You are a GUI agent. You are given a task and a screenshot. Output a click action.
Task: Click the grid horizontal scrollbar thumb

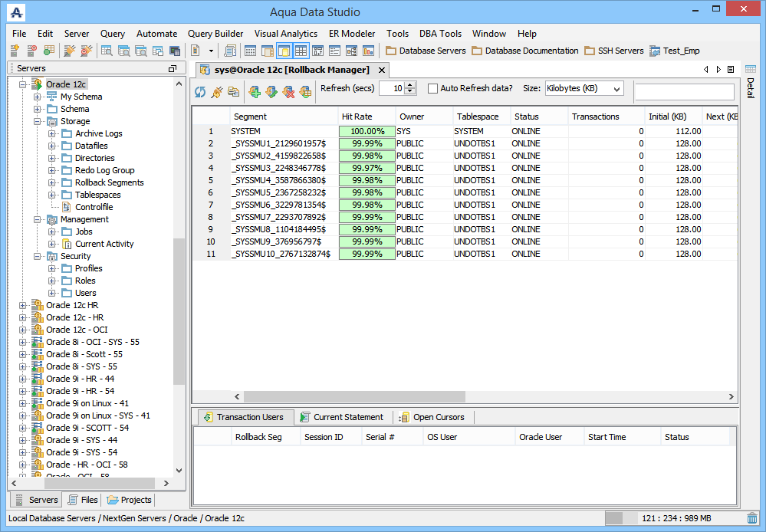[x=354, y=396]
